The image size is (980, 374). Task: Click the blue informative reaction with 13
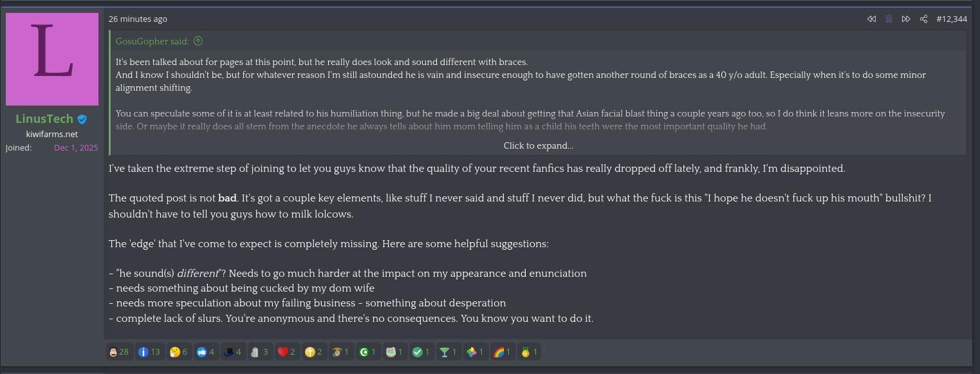(x=150, y=352)
